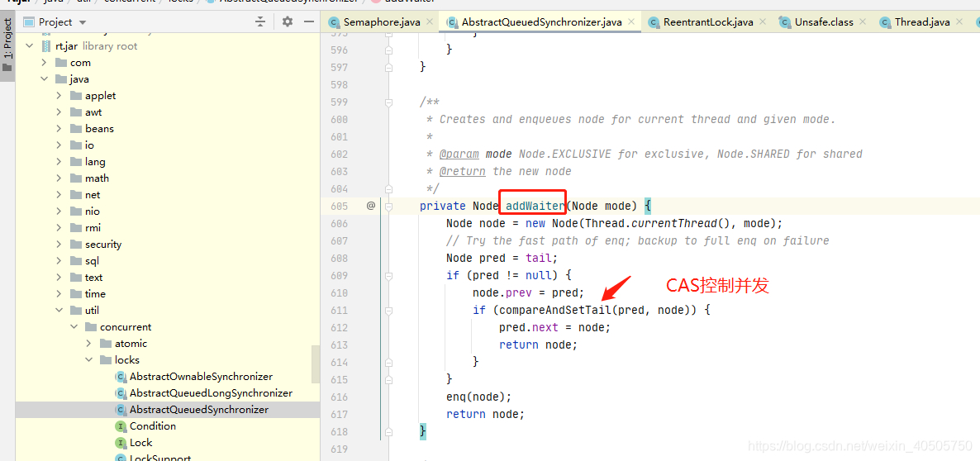
Task: Expand the atomic folder
Action: [88, 344]
